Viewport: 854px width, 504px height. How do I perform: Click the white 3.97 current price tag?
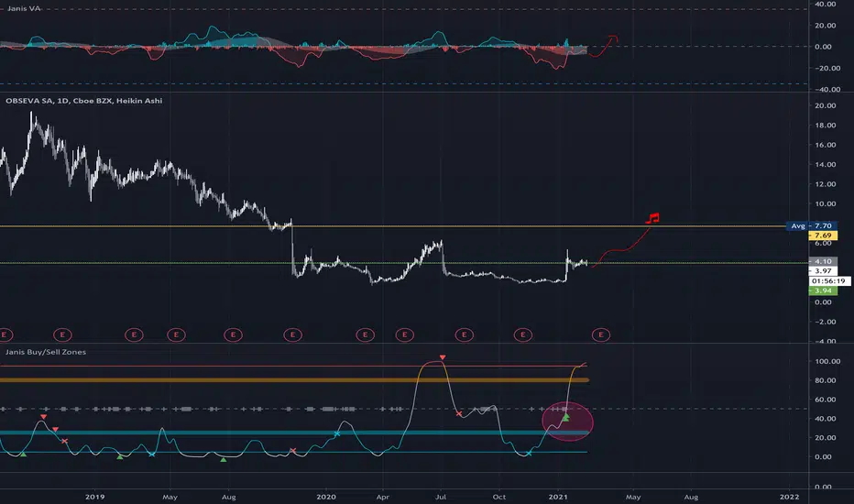tap(823, 271)
